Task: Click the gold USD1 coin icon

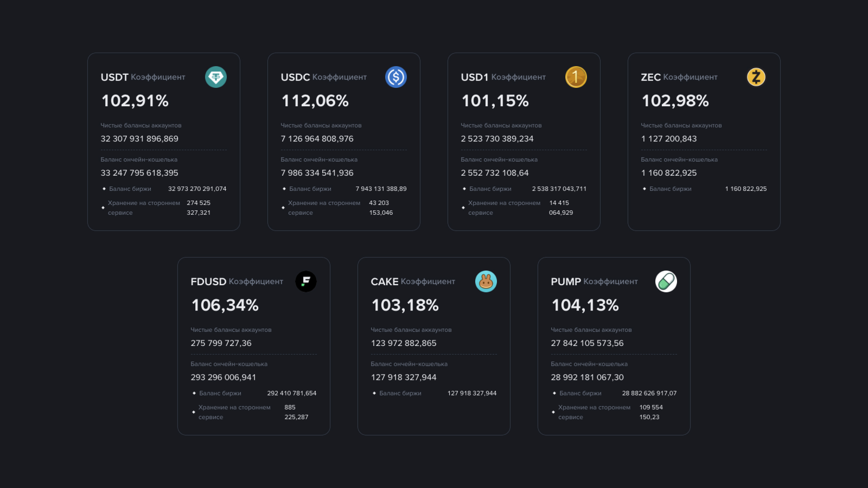Action: (x=576, y=77)
